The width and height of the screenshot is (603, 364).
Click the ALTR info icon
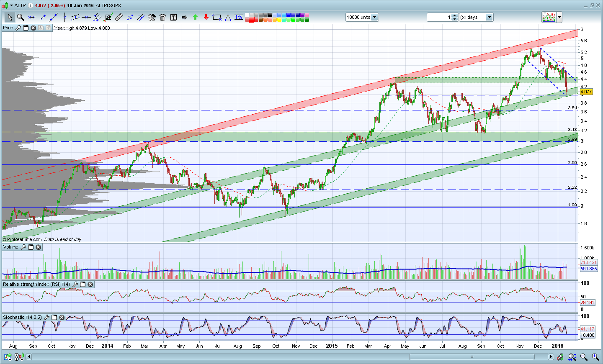coord(31,5)
